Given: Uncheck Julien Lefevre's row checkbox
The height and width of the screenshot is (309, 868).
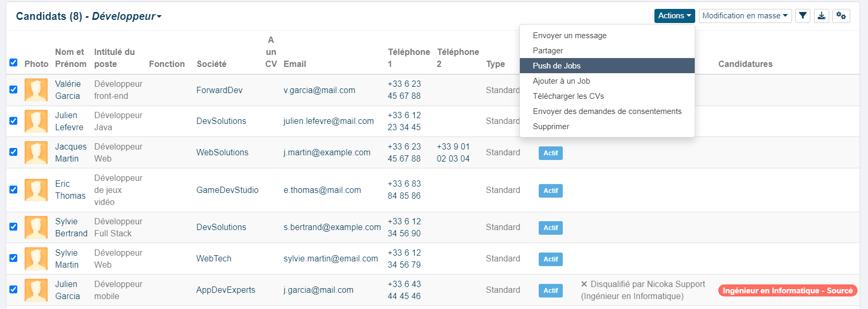Looking at the screenshot, I should click(14, 121).
